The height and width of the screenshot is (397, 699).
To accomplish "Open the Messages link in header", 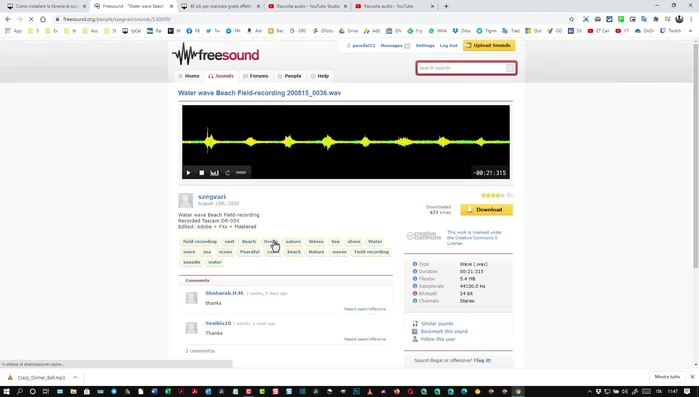I will [391, 45].
